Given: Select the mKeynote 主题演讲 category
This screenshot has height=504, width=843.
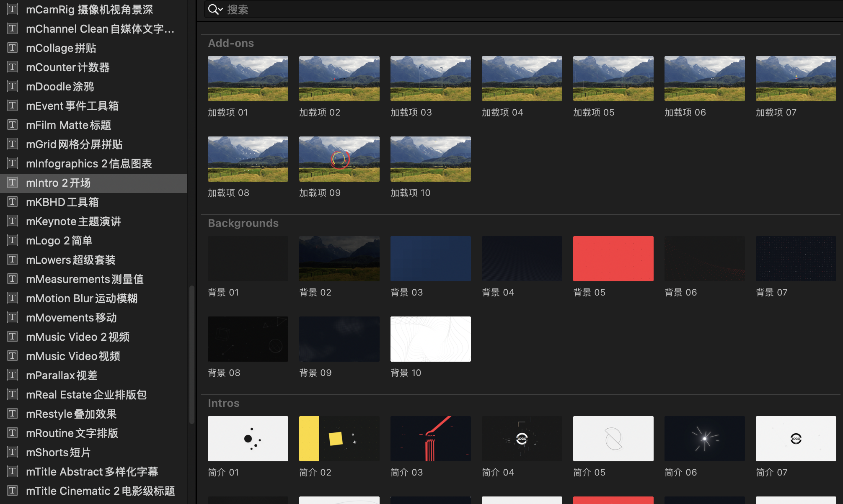Looking at the screenshot, I should coord(93,221).
